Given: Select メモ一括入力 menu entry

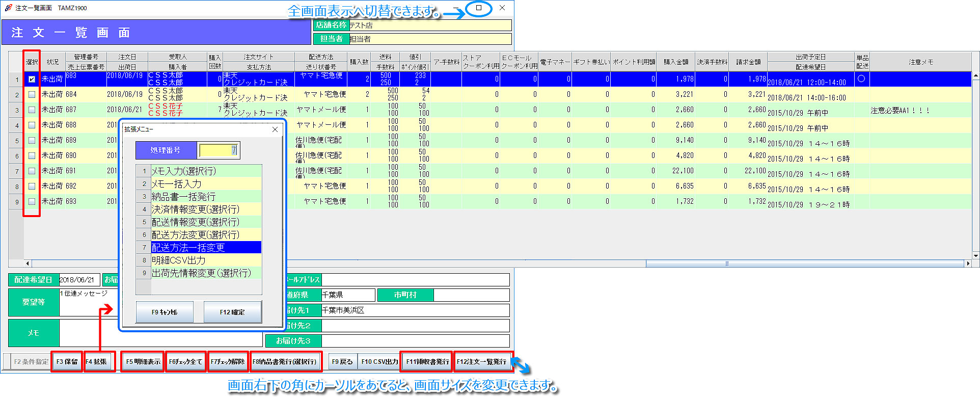Looking at the screenshot, I should [206, 184].
